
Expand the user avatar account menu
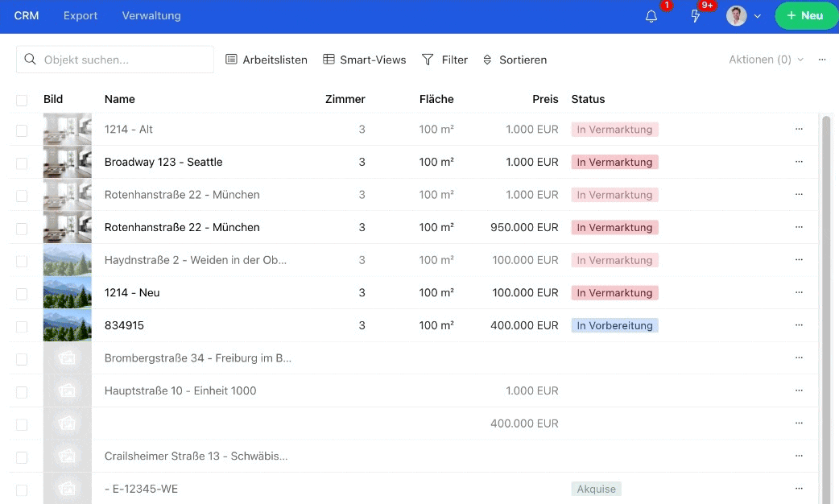744,16
